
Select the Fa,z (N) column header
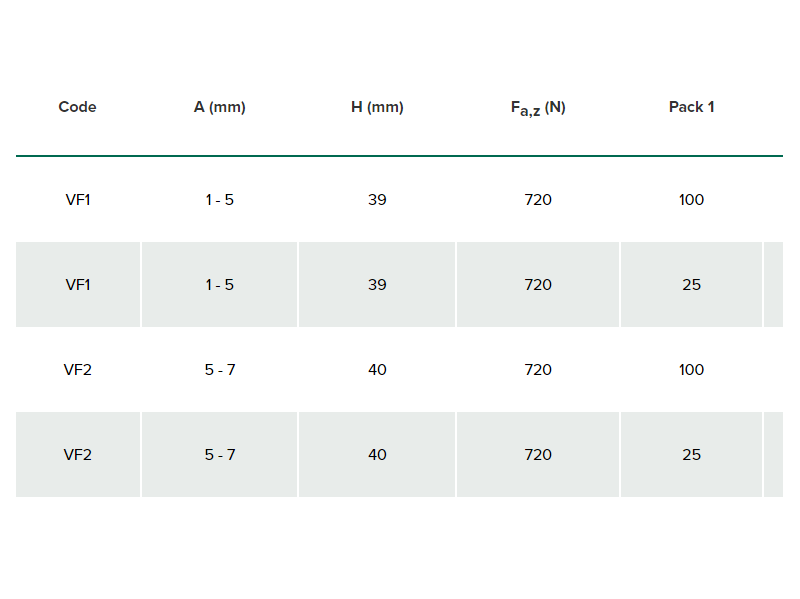click(538, 108)
